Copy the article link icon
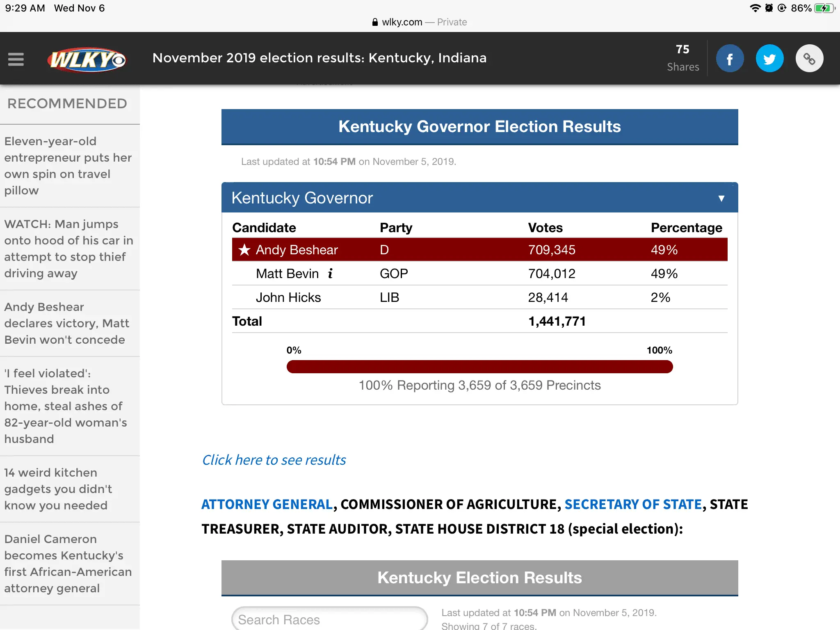Viewport: 840px width, 630px height. (809, 59)
